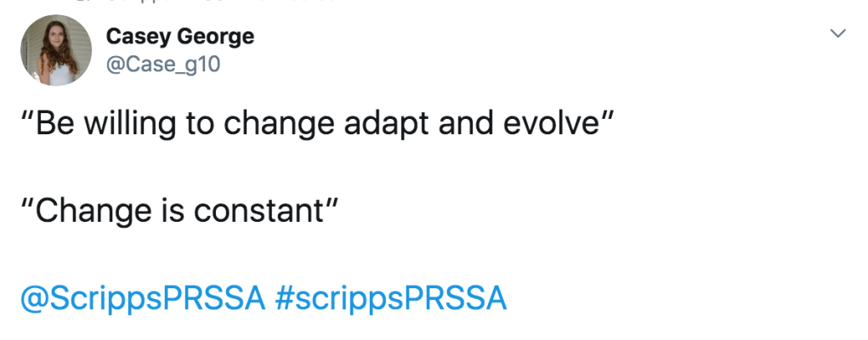
Task: Click the "Be willing to change" quote line
Action: pos(315,124)
